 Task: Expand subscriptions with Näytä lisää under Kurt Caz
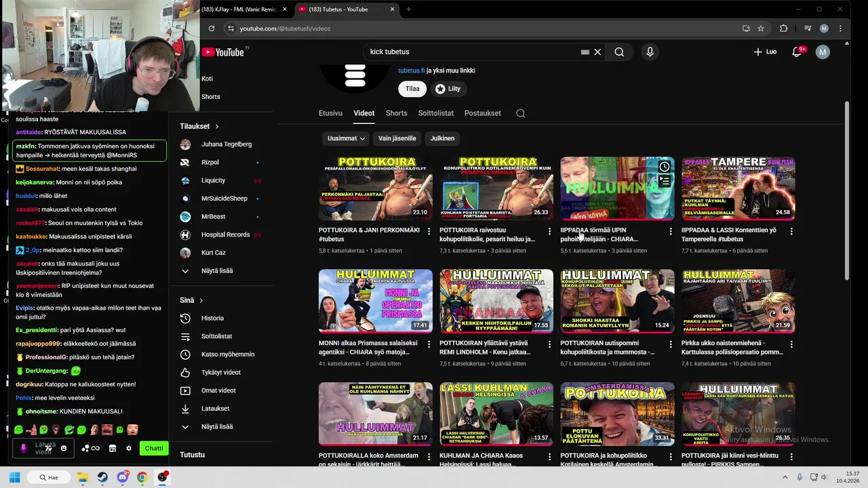point(217,271)
